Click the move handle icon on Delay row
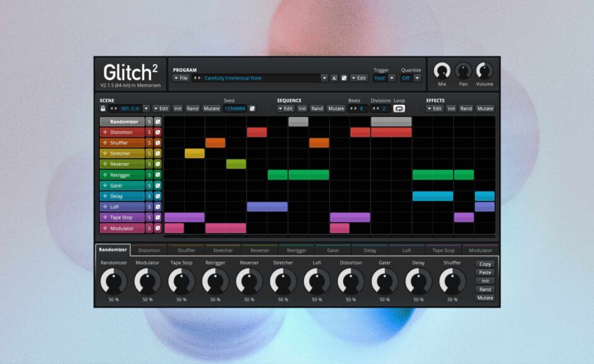Image resolution: width=594 pixels, height=364 pixels. coord(105,196)
